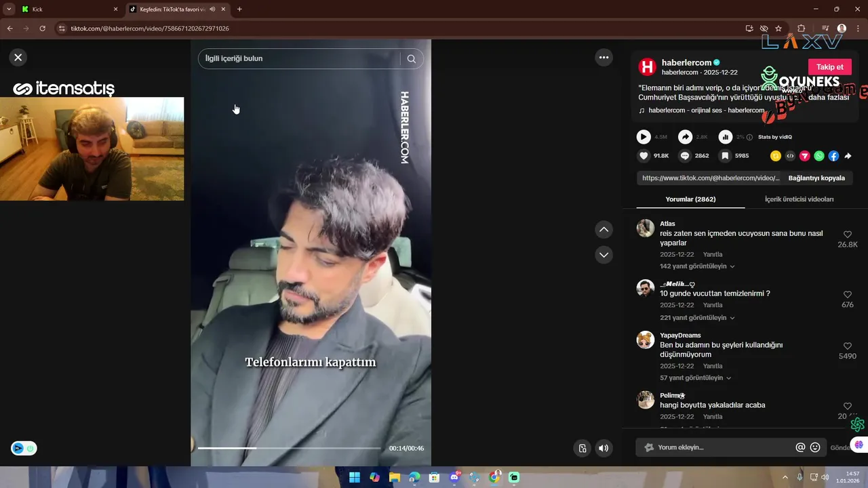This screenshot has height=488, width=868.
Task: Save video with bookmark icon (5985)
Action: (x=725, y=156)
